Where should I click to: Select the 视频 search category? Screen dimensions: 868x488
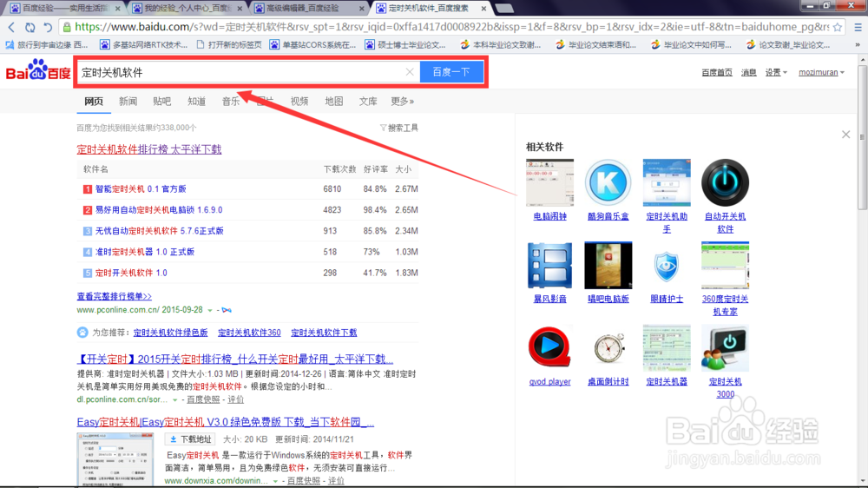299,102
